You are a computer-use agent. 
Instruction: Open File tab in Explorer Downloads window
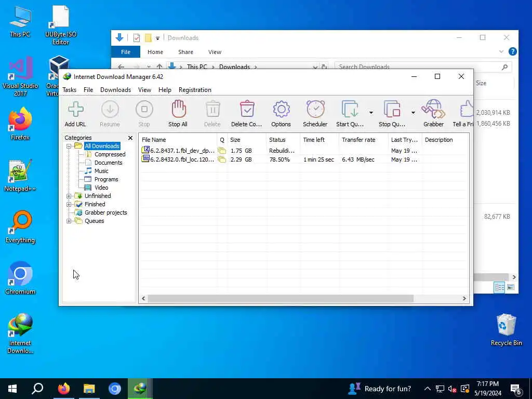pyautogui.click(x=126, y=52)
